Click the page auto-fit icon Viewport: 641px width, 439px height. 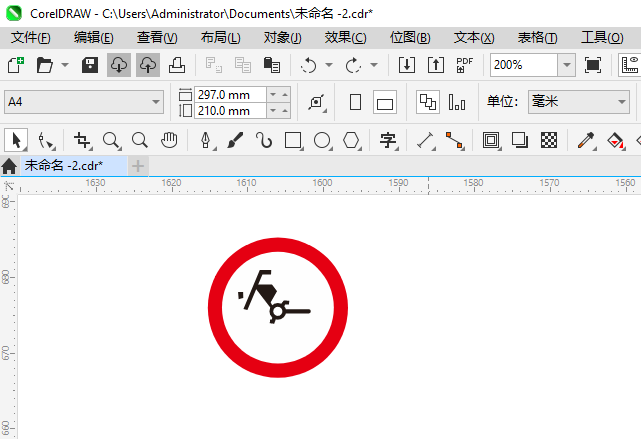coord(317,102)
